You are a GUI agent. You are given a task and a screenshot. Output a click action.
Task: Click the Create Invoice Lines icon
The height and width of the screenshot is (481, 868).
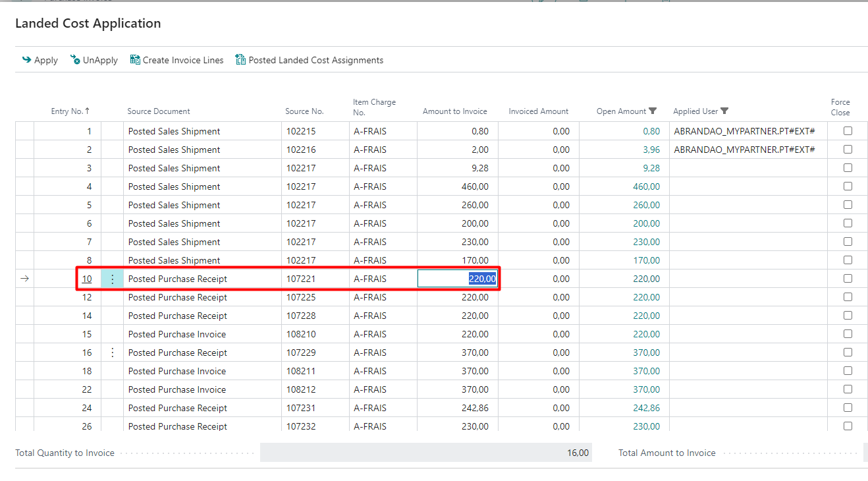[135, 60]
